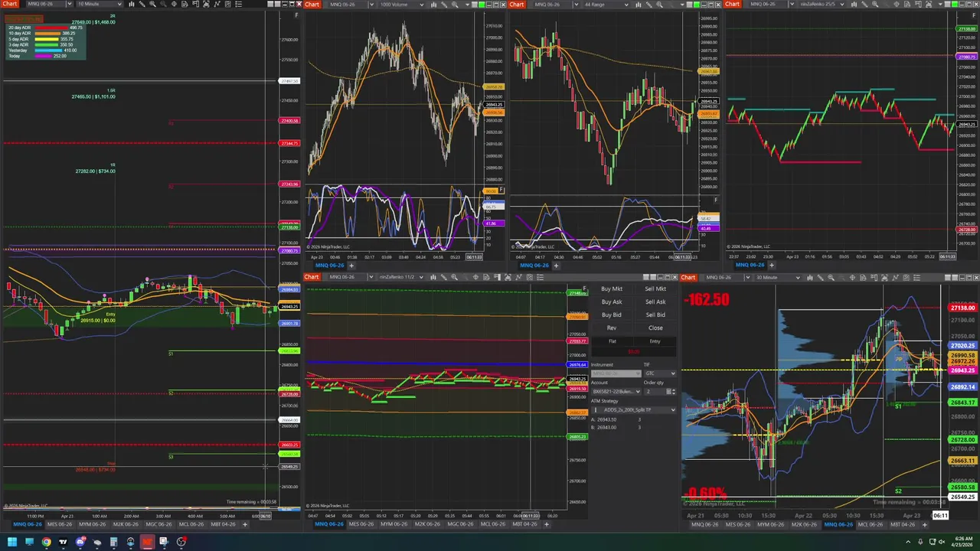Toggle F fixed-scale button on 44 Range indicator panel
Image resolution: width=980 pixels, height=551 pixels.
click(x=715, y=201)
